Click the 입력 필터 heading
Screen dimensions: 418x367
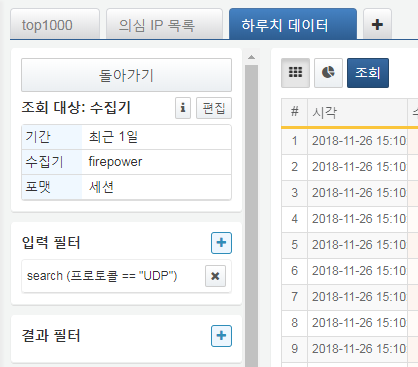pyautogui.click(x=51, y=242)
